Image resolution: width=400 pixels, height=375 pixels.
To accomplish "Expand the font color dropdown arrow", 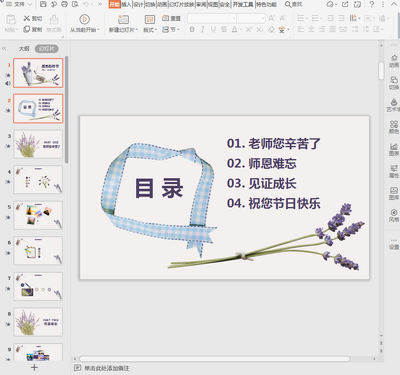I will [241, 30].
